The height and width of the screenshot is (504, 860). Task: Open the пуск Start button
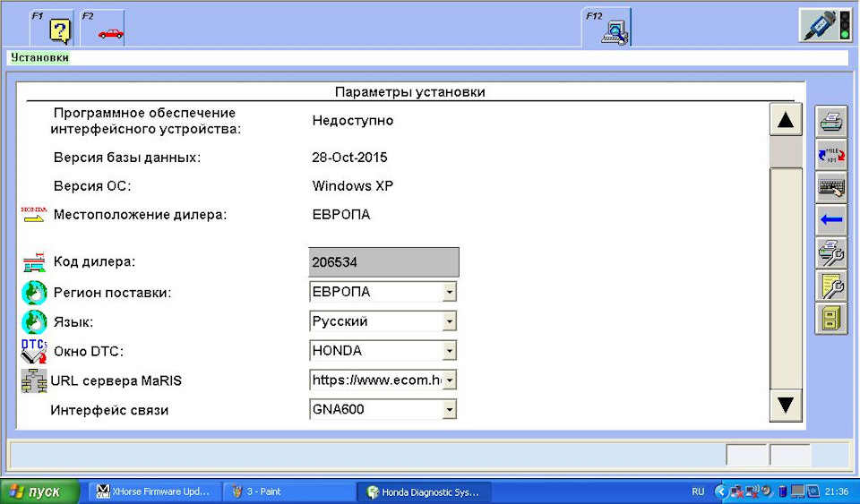39,491
